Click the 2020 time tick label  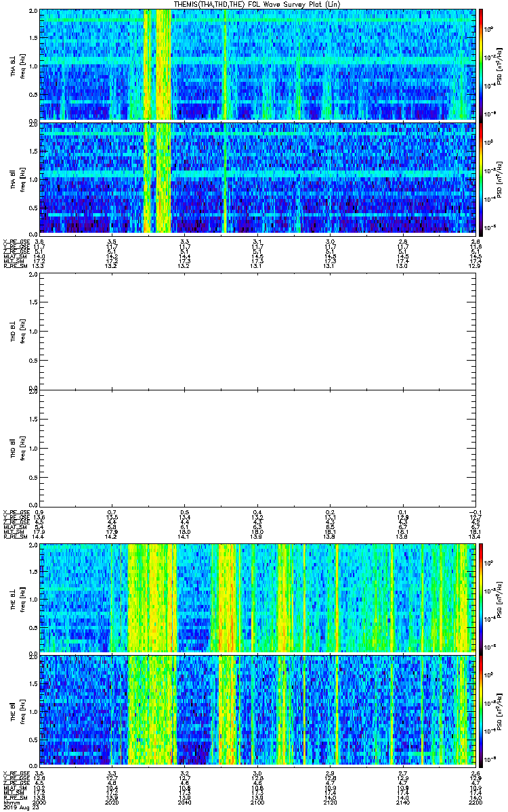[112, 801]
